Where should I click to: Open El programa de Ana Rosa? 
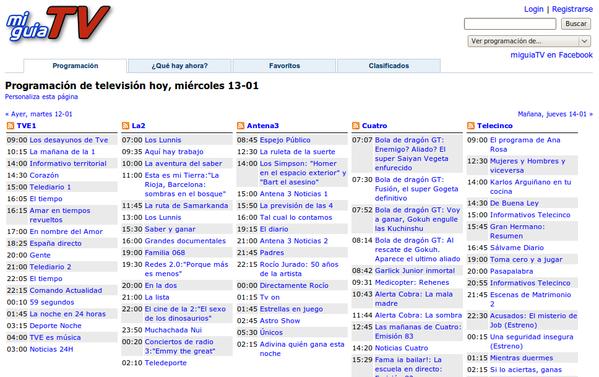[525, 145]
